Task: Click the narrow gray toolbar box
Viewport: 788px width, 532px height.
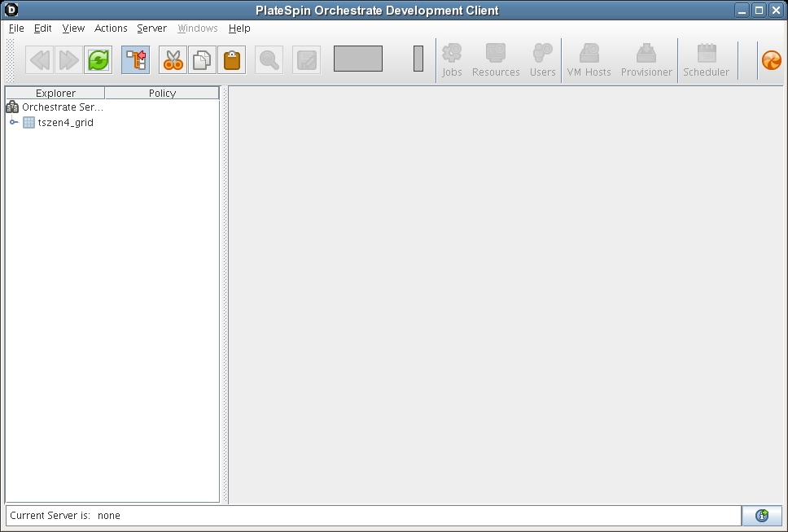Action: click(418, 59)
